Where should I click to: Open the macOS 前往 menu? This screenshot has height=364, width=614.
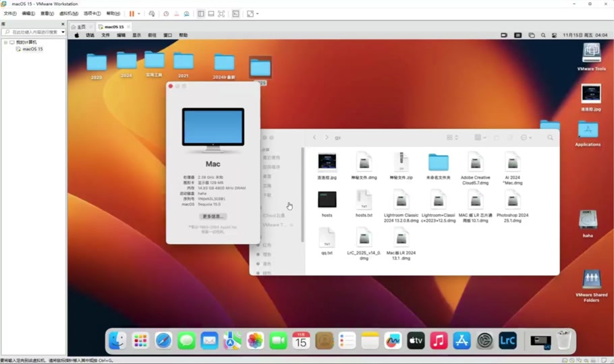tap(152, 35)
